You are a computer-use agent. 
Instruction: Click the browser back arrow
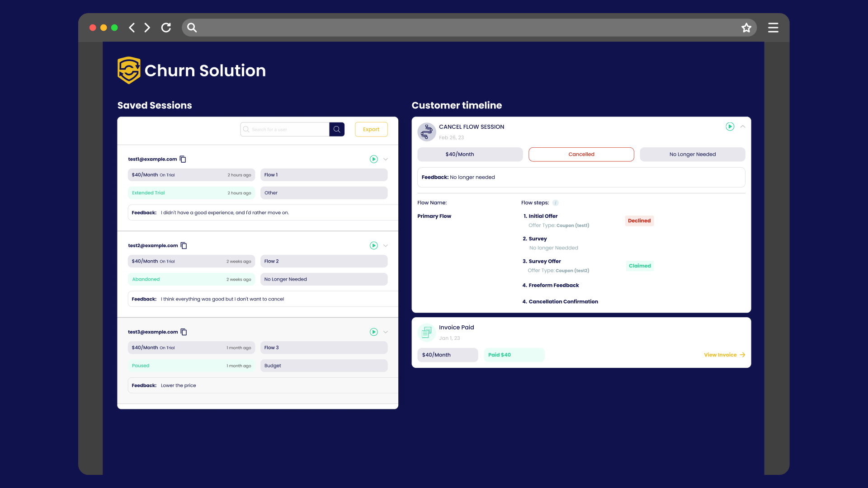coord(132,28)
